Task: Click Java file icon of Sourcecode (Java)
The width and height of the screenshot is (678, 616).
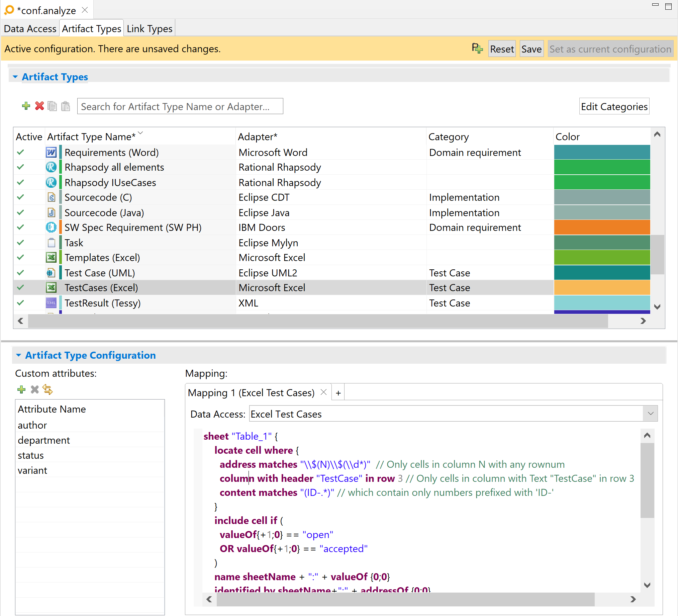Action: (x=51, y=212)
